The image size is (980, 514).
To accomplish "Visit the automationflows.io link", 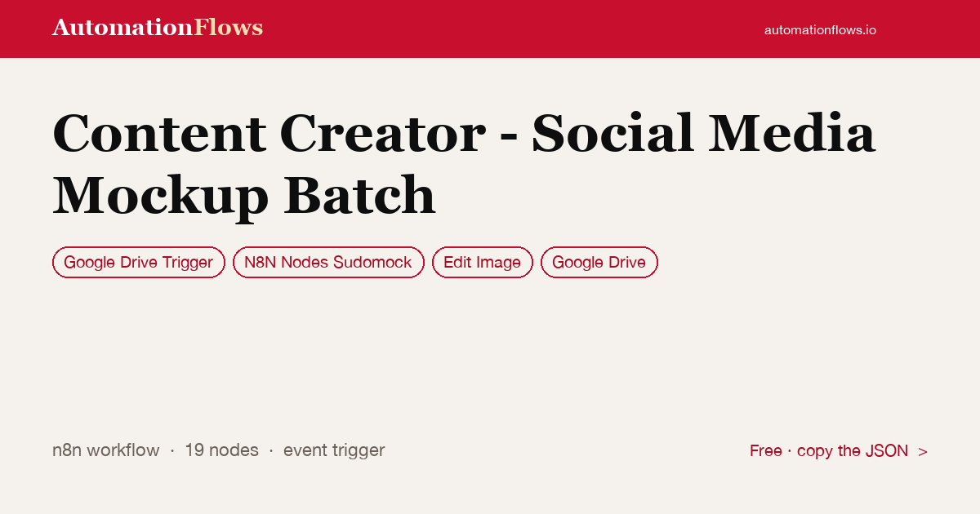I will tap(820, 29).
